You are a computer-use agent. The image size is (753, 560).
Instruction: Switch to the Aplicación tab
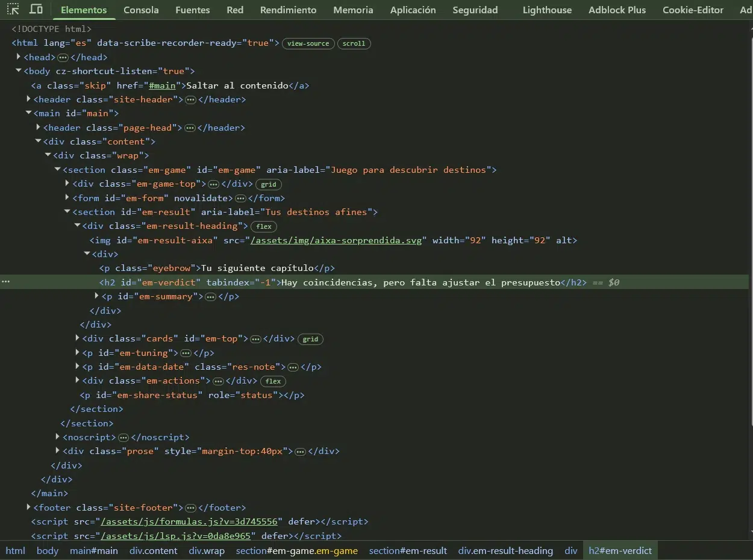(x=413, y=10)
